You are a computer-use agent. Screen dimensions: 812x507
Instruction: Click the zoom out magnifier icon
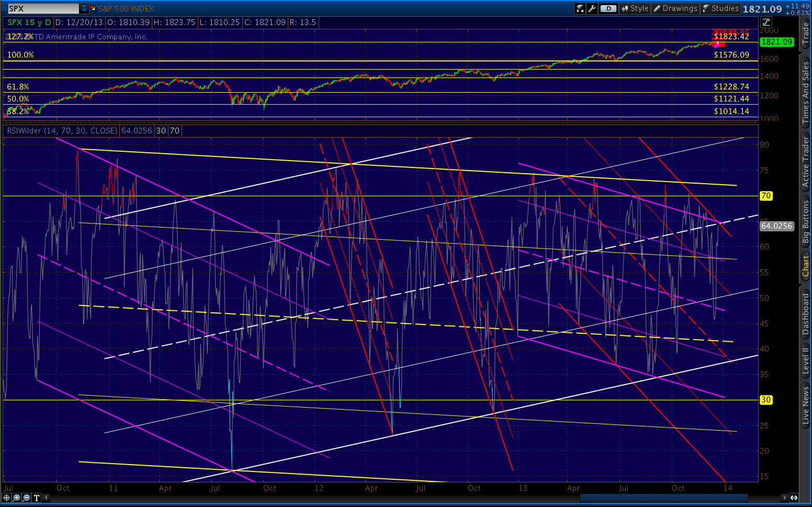pos(27,498)
